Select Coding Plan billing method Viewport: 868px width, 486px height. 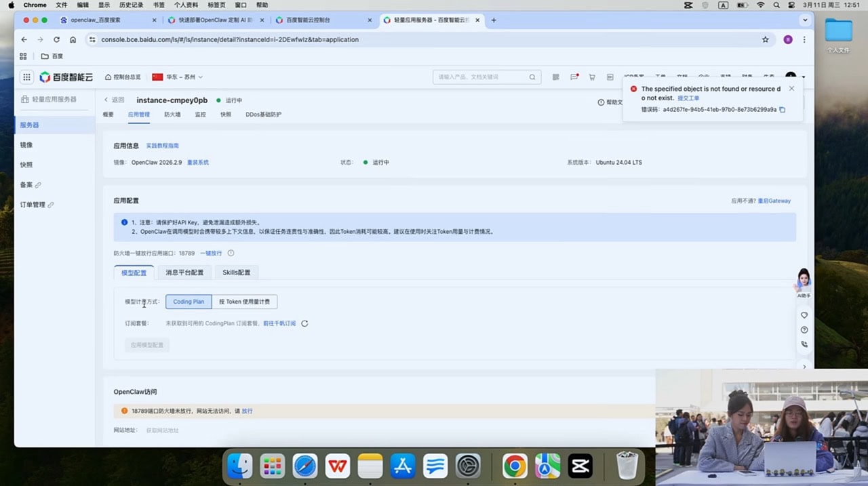click(189, 302)
